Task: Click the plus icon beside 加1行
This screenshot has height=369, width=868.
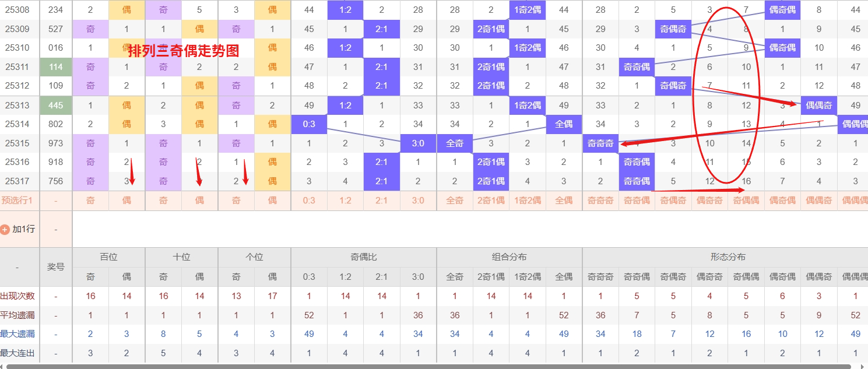Action: pyautogui.click(x=5, y=229)
